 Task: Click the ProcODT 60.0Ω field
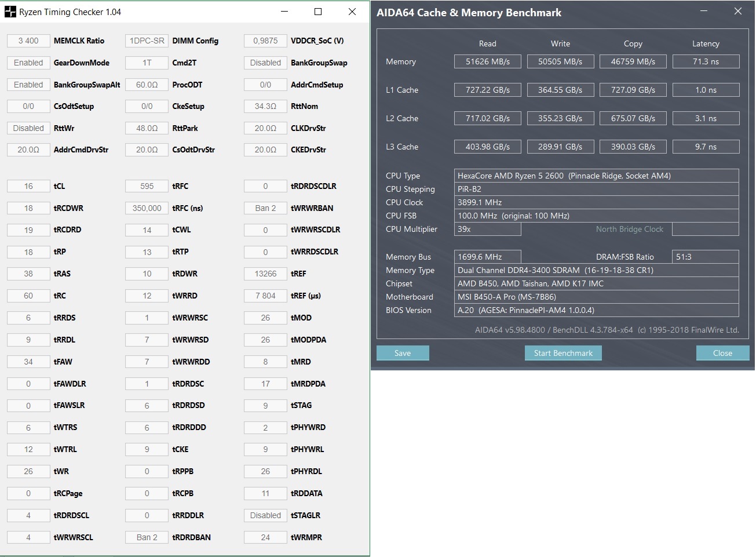[147, 85]
